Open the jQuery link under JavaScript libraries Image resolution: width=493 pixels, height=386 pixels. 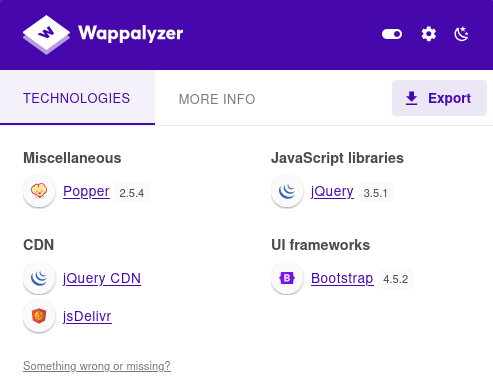(x=332, y=192)
